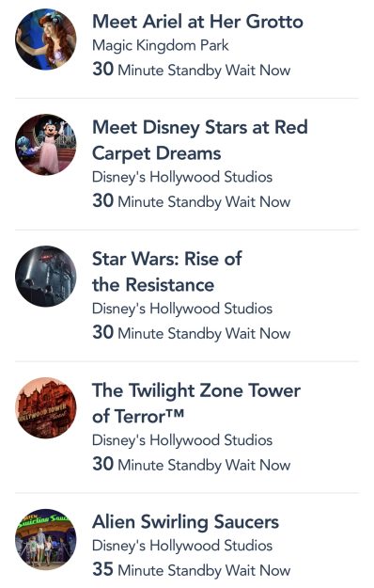
Task: Open Meet Ariel at Her Grotto
Action: 197,22
